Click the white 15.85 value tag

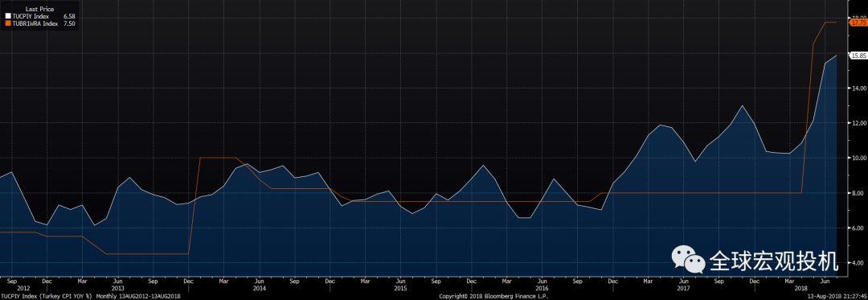pos(858,55)
